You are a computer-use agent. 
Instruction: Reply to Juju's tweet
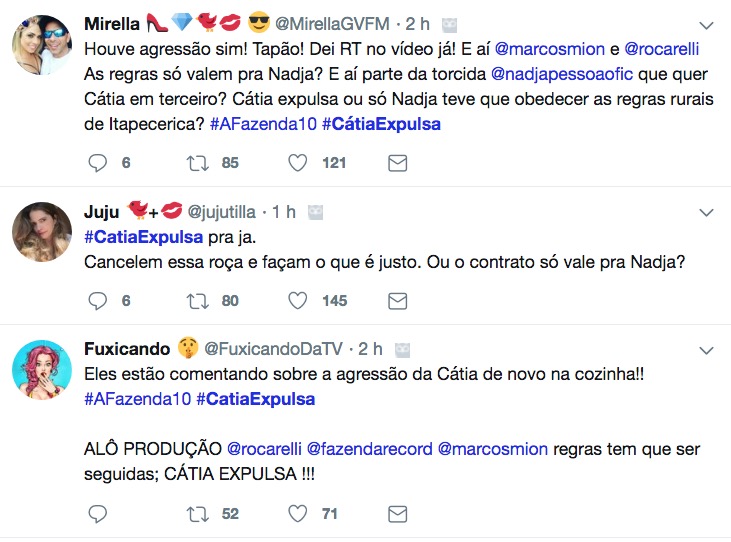click(x=97, y=300)
